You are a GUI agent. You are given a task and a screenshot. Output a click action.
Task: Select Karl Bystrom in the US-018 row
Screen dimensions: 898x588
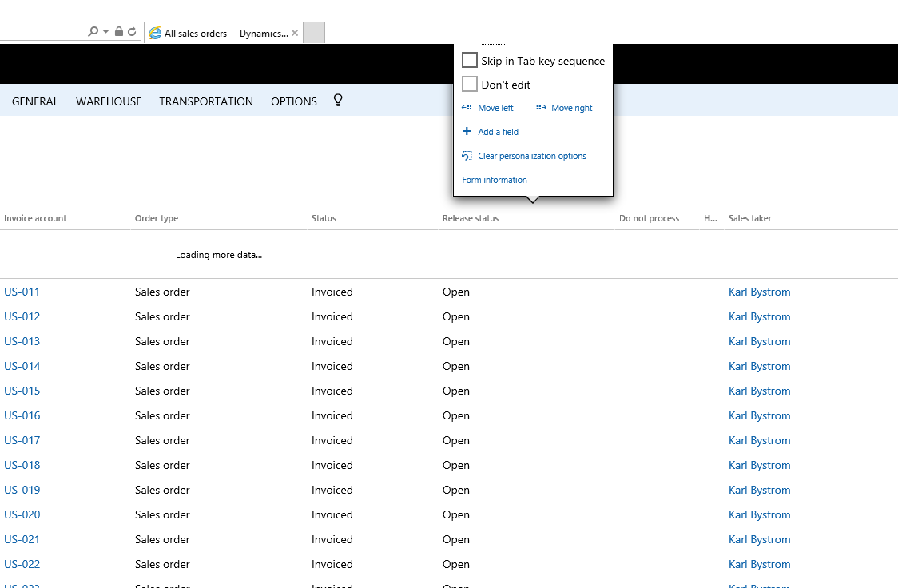point(759,465)
